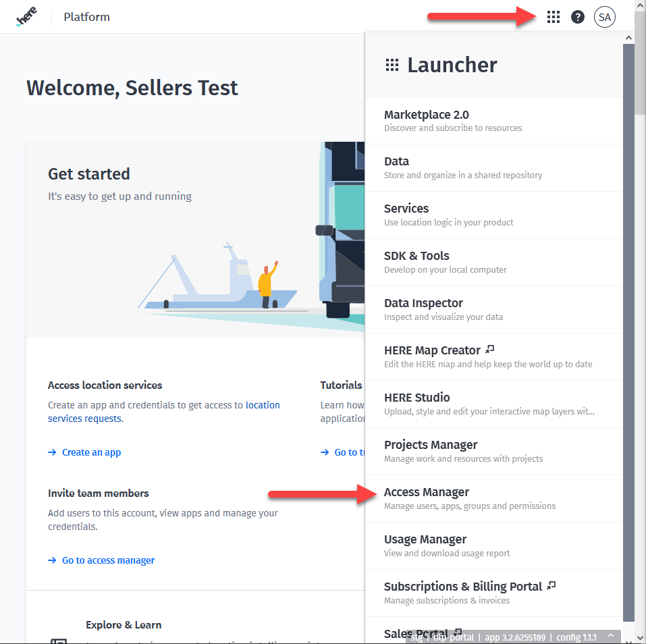Click the external link icon beside Subscriptions & Billing Portal
The width and height of the screenshot is (646, 644).
(551, 585)
